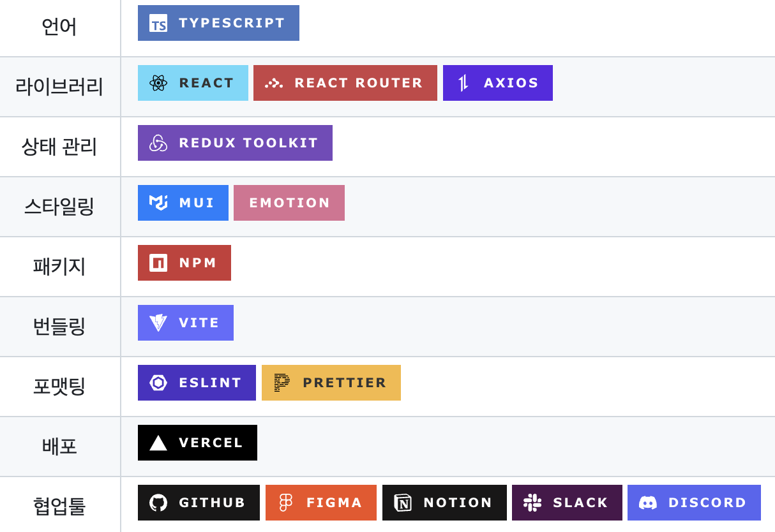The height and width of the screenshot is (532, 775).
Task: Click the MUI logo icon
Action: click(x=158, y=203)
